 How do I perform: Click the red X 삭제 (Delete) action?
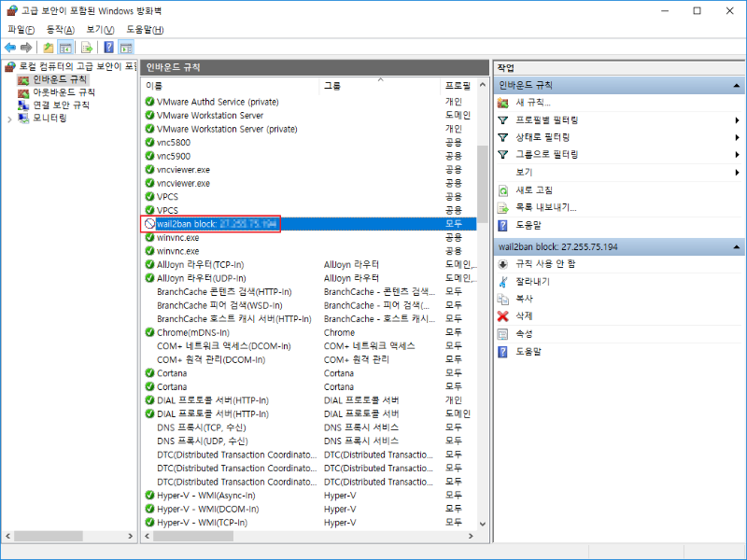[503, 316]
